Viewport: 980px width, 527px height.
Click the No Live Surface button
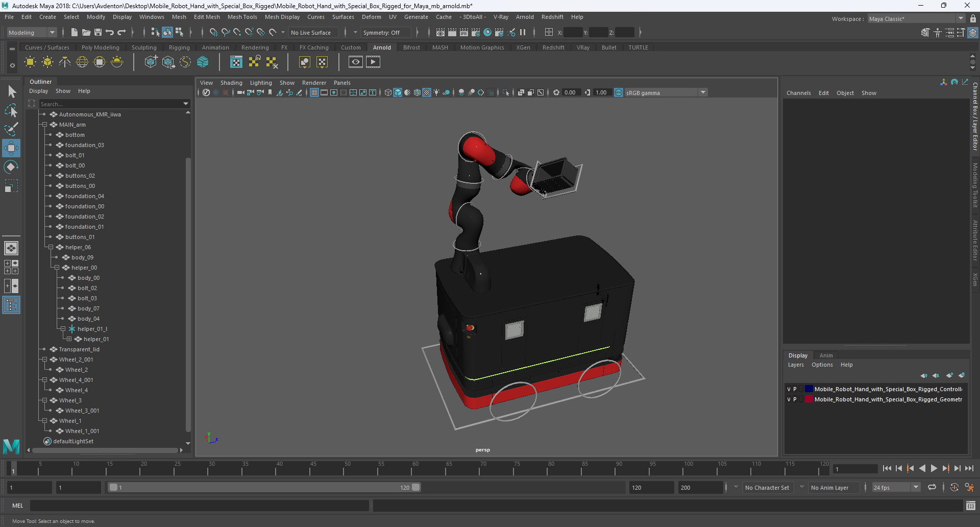point(313,32)
